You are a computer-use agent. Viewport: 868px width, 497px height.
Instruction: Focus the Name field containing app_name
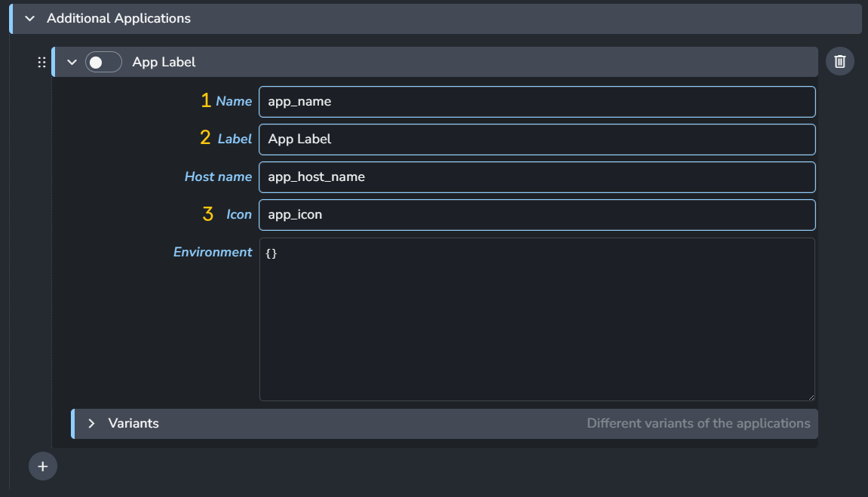pos(536,102)
